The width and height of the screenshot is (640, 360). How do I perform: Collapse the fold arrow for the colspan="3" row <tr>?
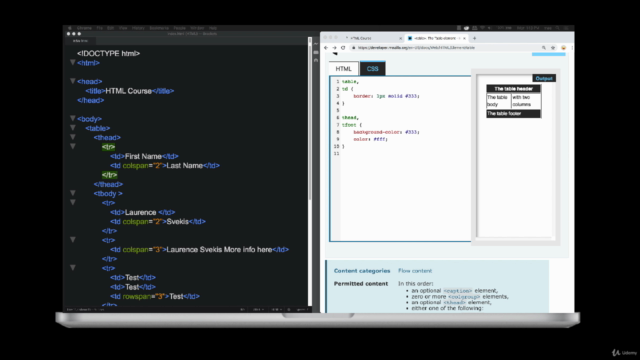(x=73, y=240)
